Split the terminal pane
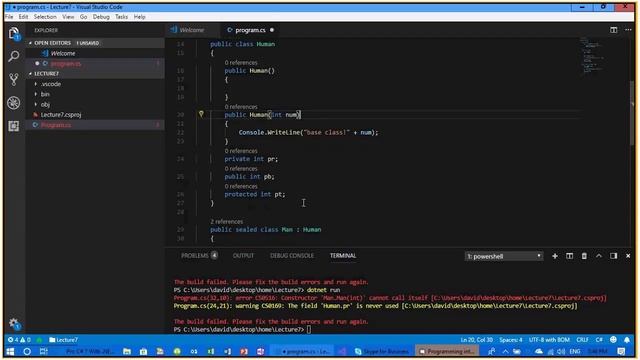Image resolution: width=640 pixels, height=360 pixels. click(x=569, y=256)
